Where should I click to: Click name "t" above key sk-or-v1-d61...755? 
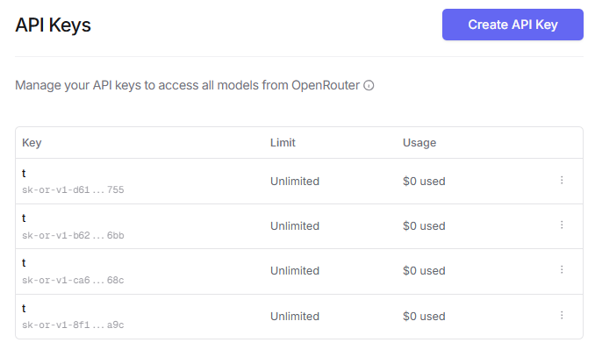click(x=25, y=174)
